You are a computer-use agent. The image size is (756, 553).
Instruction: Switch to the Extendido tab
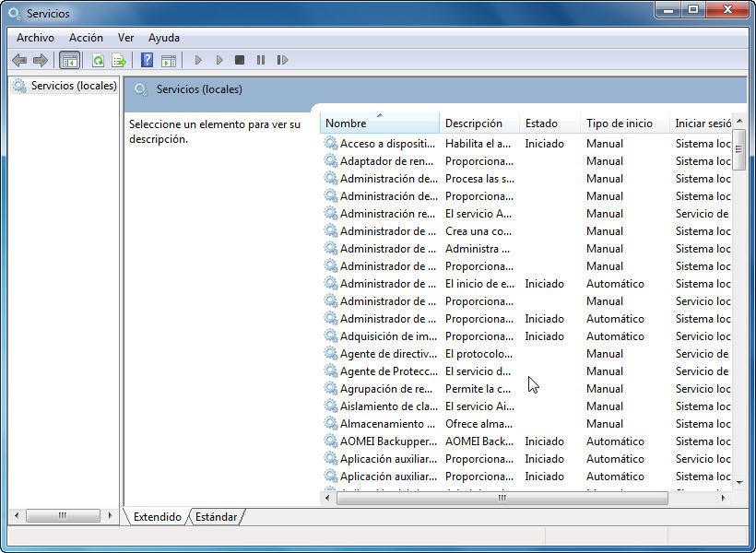[157, 517]
